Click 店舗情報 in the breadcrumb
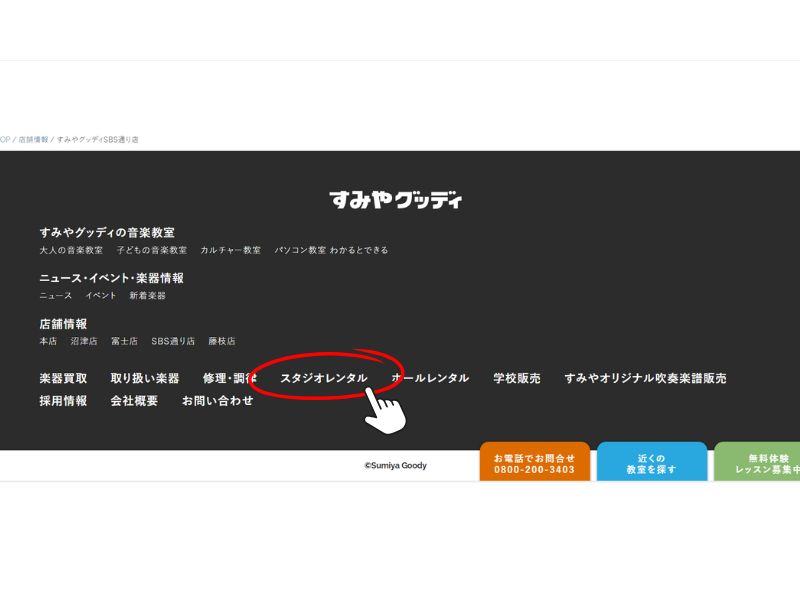Image resolution: width=800 pixels, height=600 pixels. (x=33, y=140)
